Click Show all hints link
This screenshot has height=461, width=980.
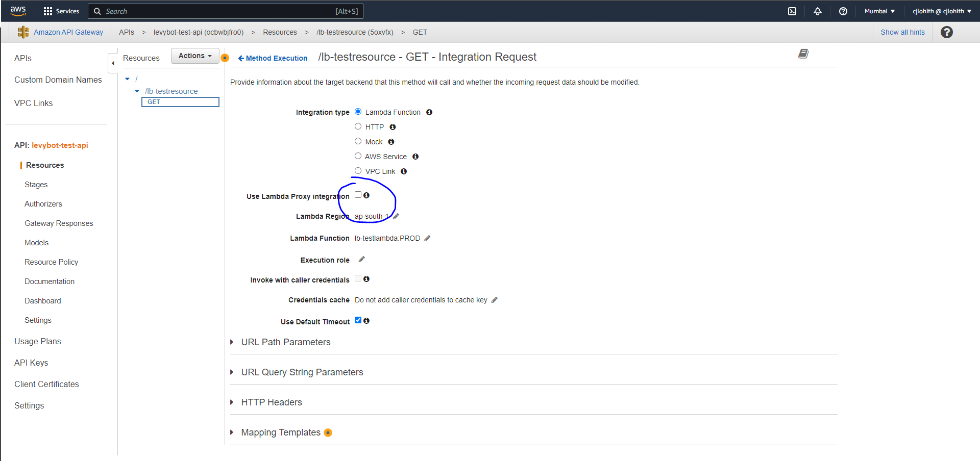(902, 32)
